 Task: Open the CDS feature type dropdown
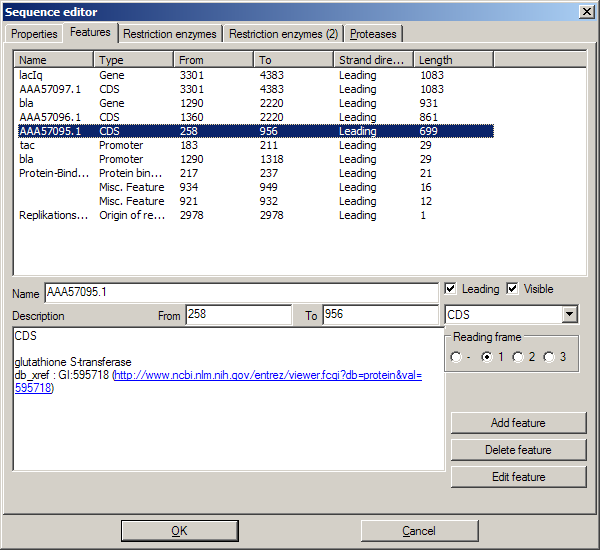coord(569,315)
